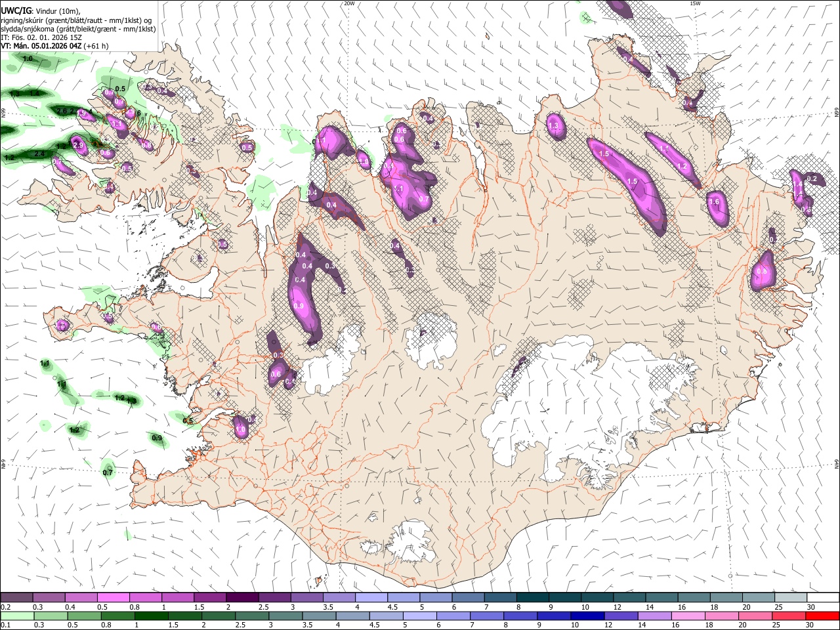The image size is (840, 630).
Task: Select the dark teal swatch between 8 and 9 in upper legend
Action: coord(532,597)
